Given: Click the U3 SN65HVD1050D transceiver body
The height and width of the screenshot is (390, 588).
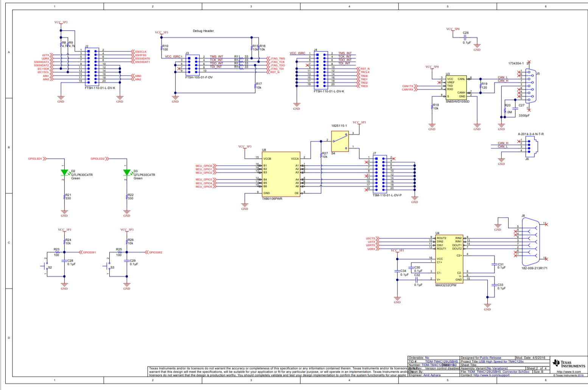Looking at the screenshot, I should tap(456, 87).
